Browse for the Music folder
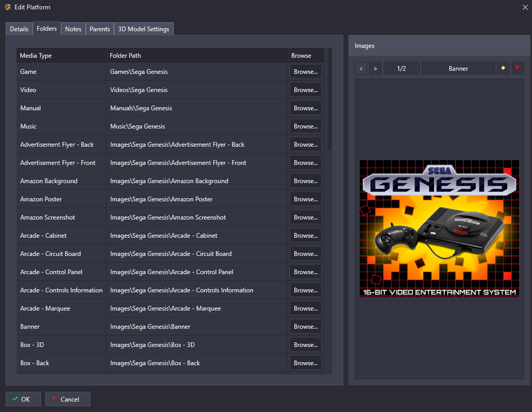532x412 pixels. (x=306, y=126)
